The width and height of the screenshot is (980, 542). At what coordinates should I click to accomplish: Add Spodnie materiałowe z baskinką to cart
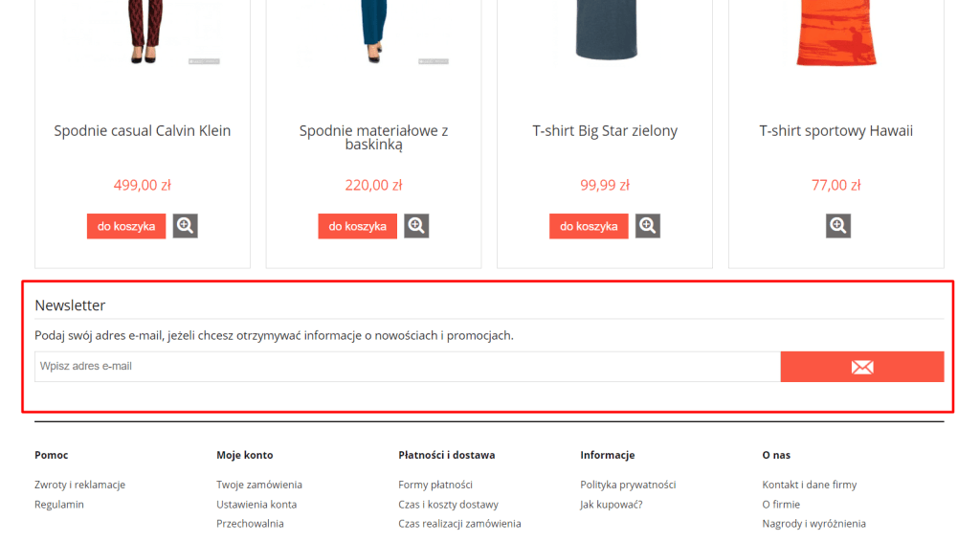[358, 226]
